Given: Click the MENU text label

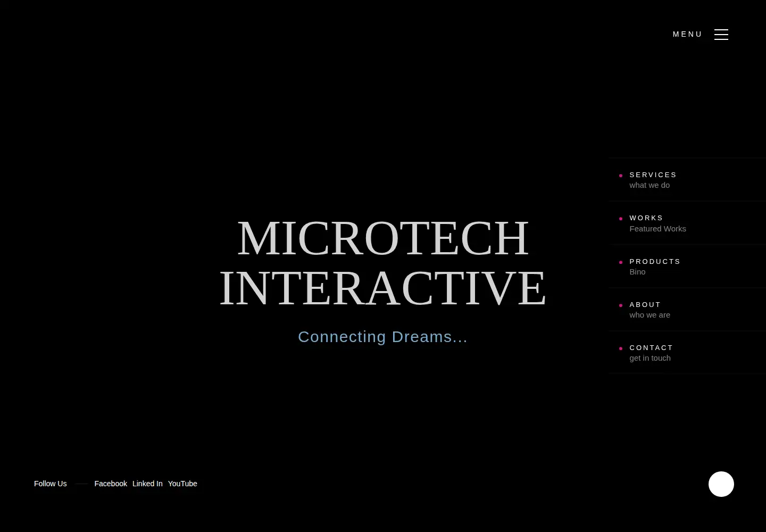Looking at the screenshot, I should tap(687, 34).
